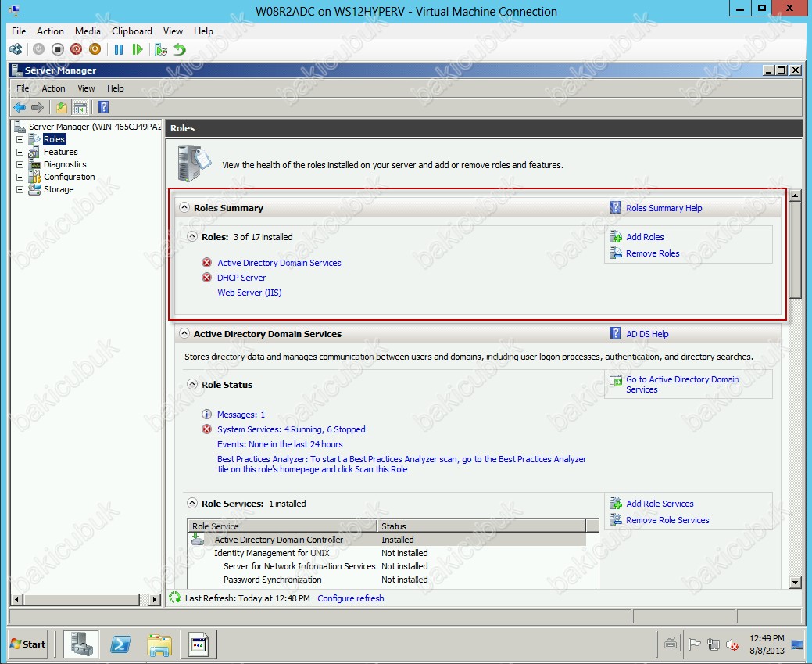
Task: Click the green Reset/Resume VM icon
Action: pyautogui.click(x=138, y=49)
